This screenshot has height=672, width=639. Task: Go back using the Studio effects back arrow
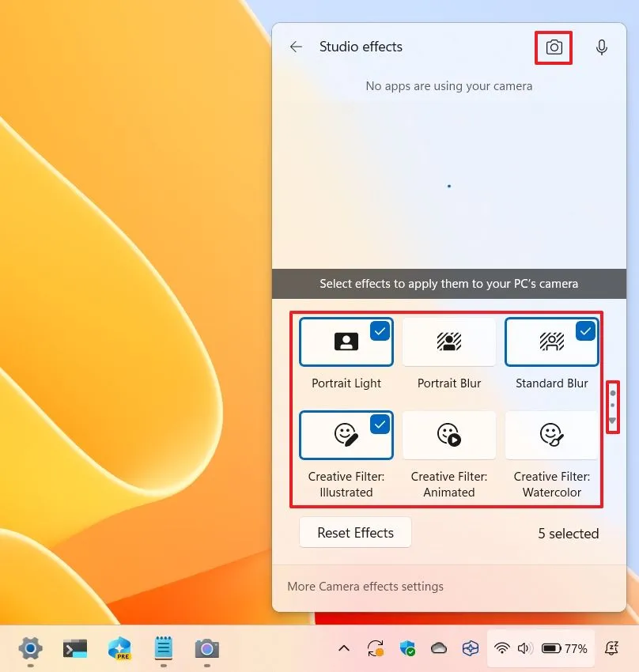pyautogui.click(x=295, y=47)
